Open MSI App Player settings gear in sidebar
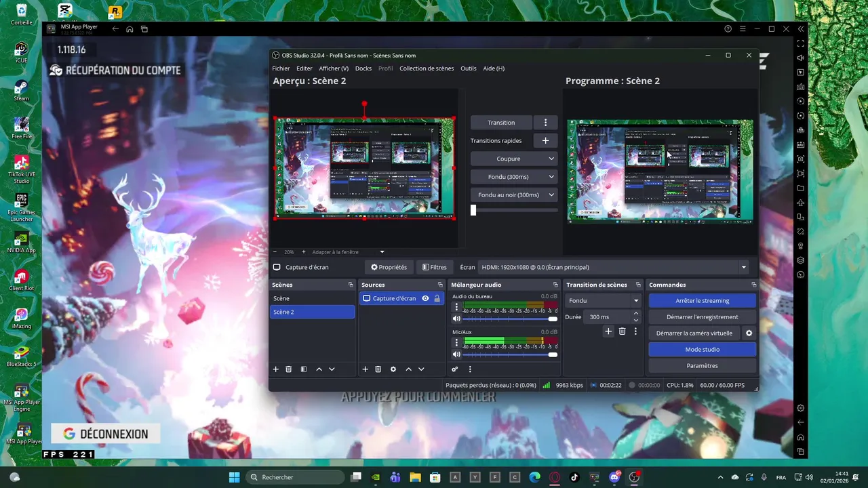Screen dimensions: 868x488 (x=801, y=408)
